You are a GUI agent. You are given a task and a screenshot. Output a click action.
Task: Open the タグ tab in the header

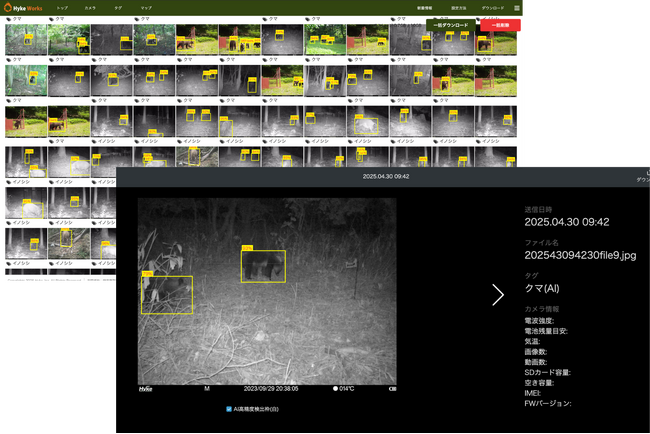click(x=118, y=8)
